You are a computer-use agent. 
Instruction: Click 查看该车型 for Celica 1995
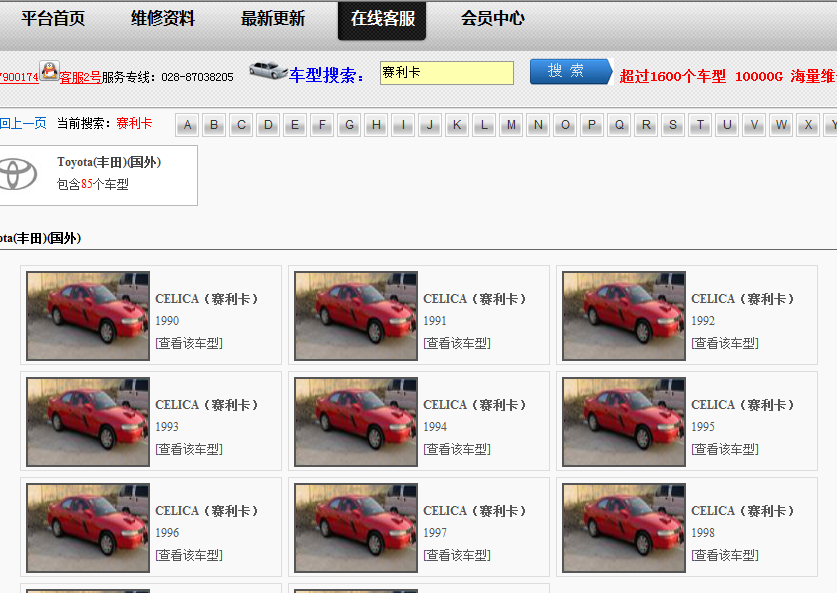click(725, 449)
